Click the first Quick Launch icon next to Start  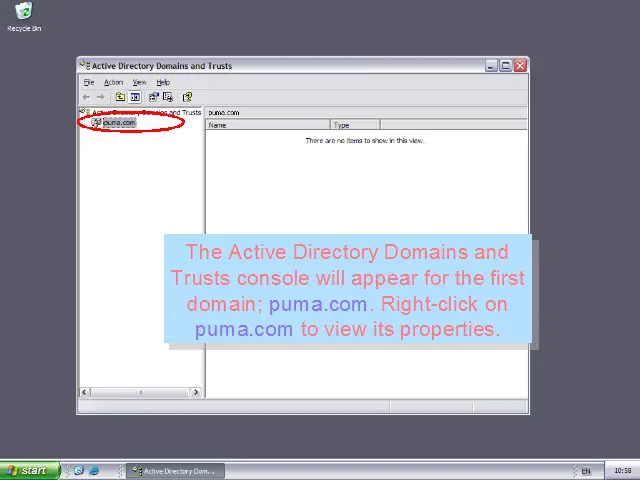point(79,471)
